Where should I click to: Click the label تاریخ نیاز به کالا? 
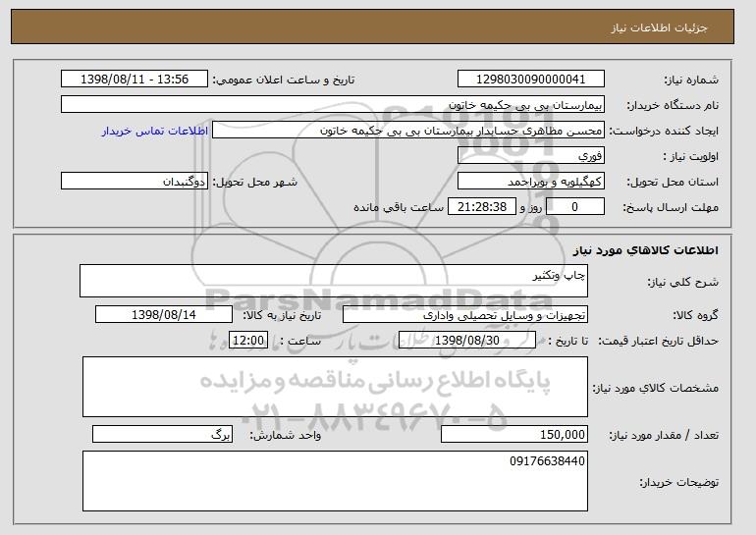pyautogui.click(x=282, y=315)
